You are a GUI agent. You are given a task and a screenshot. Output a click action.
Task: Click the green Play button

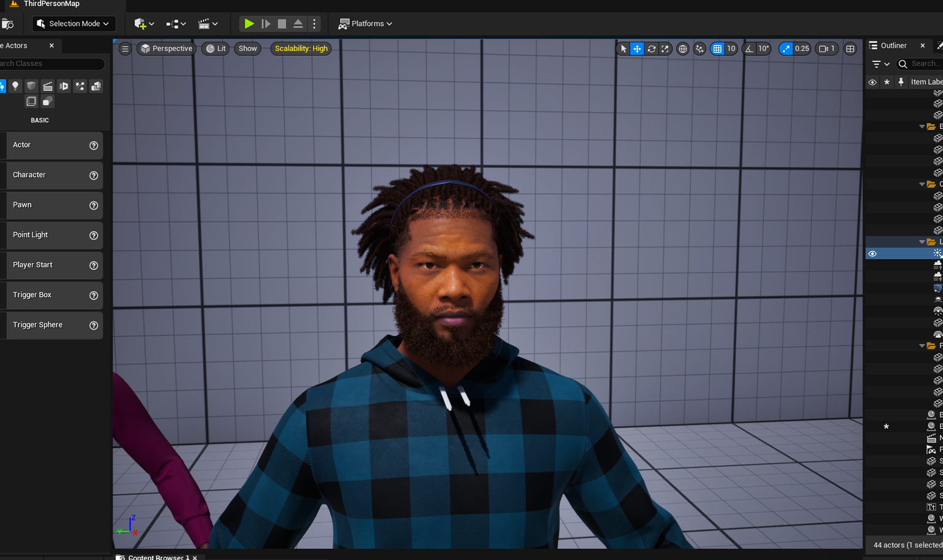pyautogui.click(x=249, y=24)
